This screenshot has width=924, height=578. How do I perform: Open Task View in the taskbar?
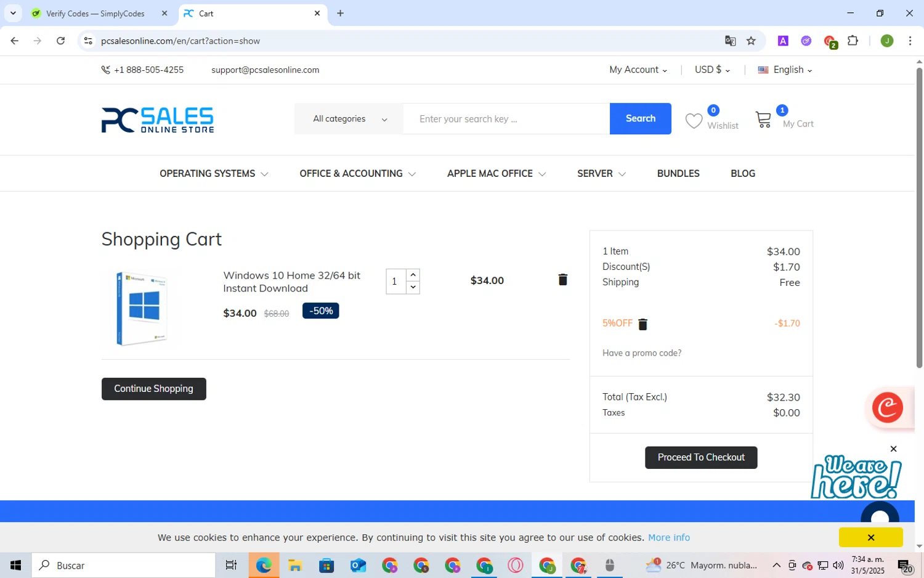[231, 565]
